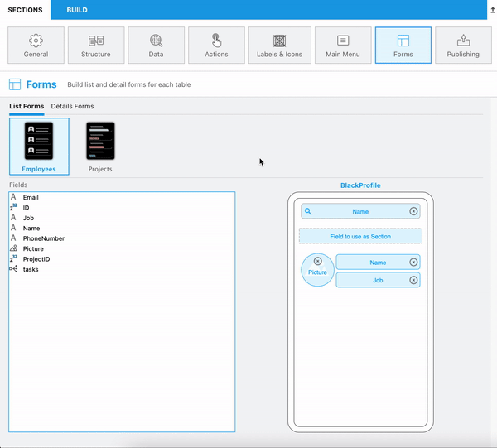Screen dimensions: 497x448
Task: Click the Field to use as Section area
Action: point(360,236)
